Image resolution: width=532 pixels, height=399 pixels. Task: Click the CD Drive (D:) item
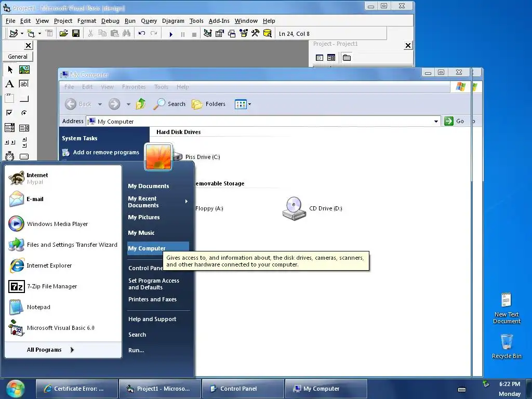[x=312, y=208]
